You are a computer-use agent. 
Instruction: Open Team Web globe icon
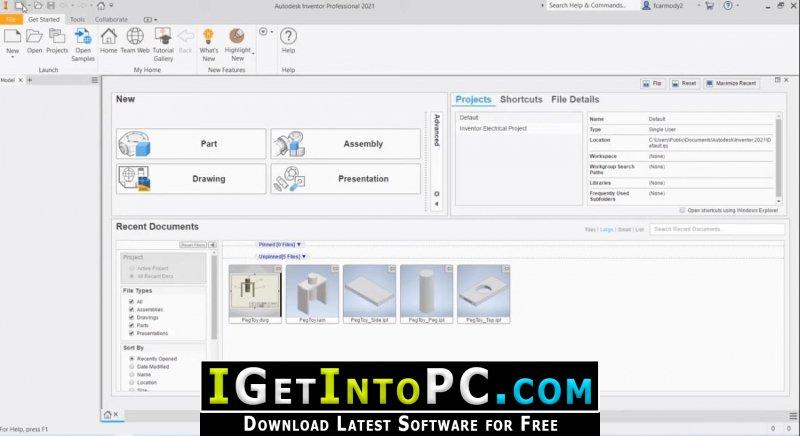[x=135, y=37]
